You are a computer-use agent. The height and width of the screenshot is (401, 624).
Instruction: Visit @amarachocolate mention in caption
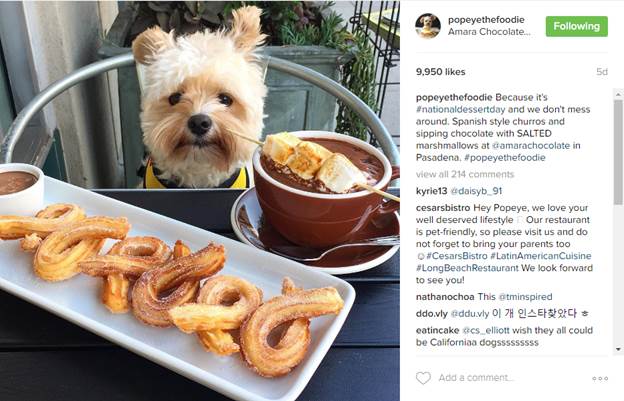click(531, 146)
